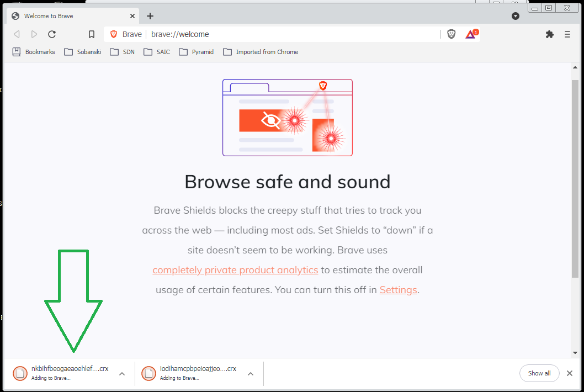Open the Brave Rewards triangle icon
584x392 pixels.
point(471,34)
